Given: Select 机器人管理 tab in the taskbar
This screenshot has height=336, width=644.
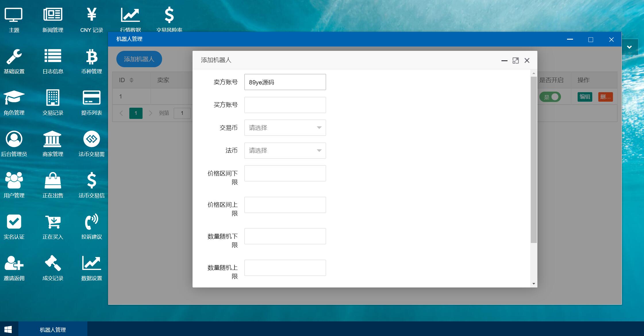Looking at the screenshot, I should (x=53, y=329).
